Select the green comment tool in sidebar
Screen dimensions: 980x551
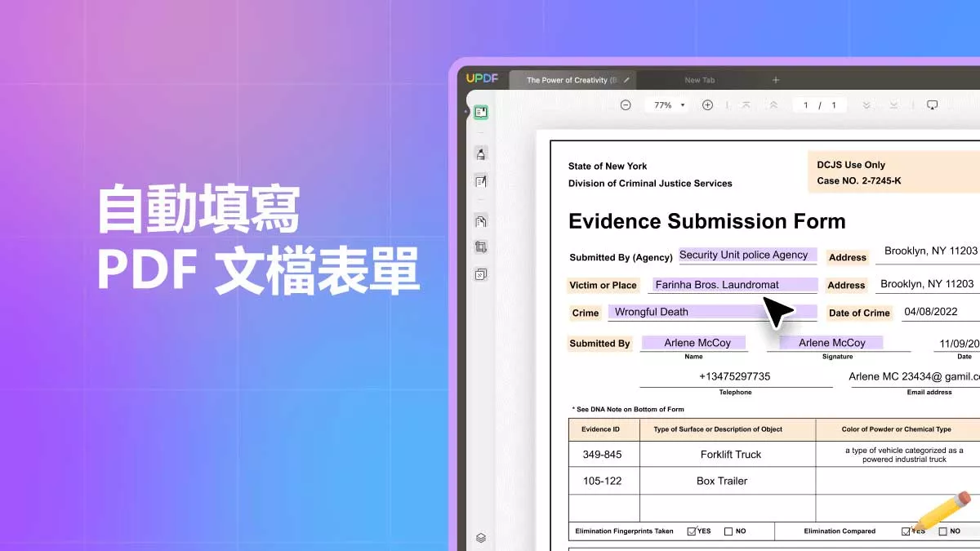[x=481, y=112]
